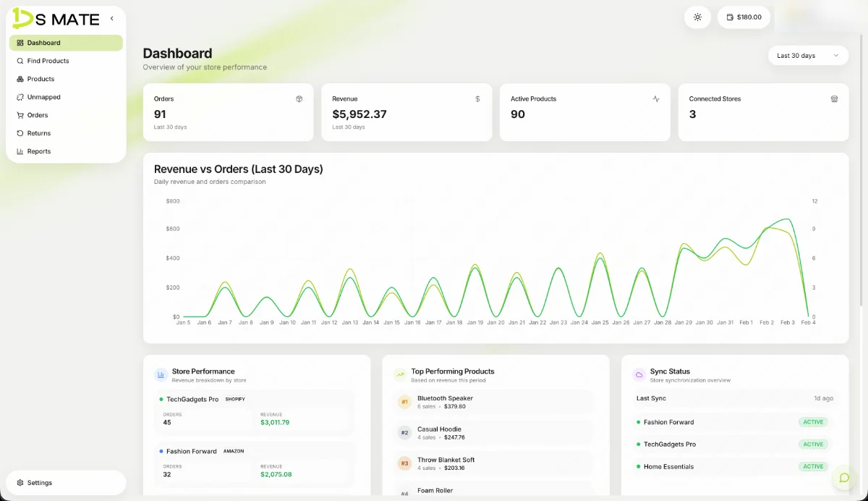This screenshot has width=868, height=501.
Task: Click the Dashboard page heading
Action: click(177, 54)
